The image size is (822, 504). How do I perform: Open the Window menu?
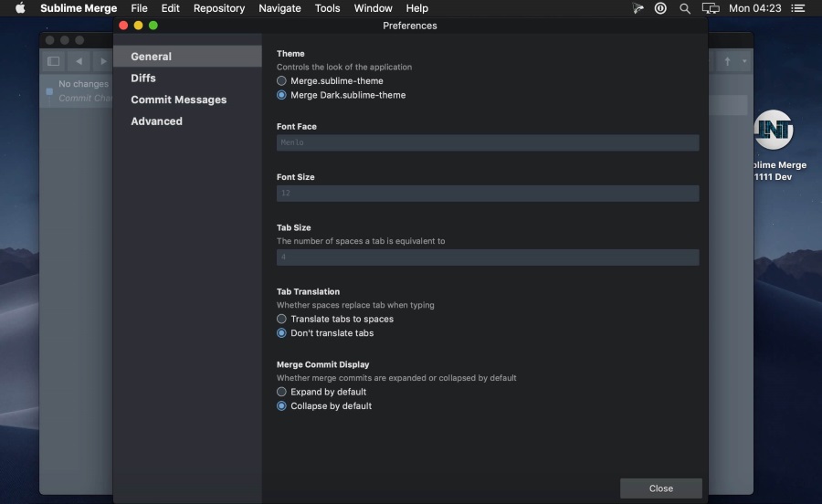pos(373,8)
